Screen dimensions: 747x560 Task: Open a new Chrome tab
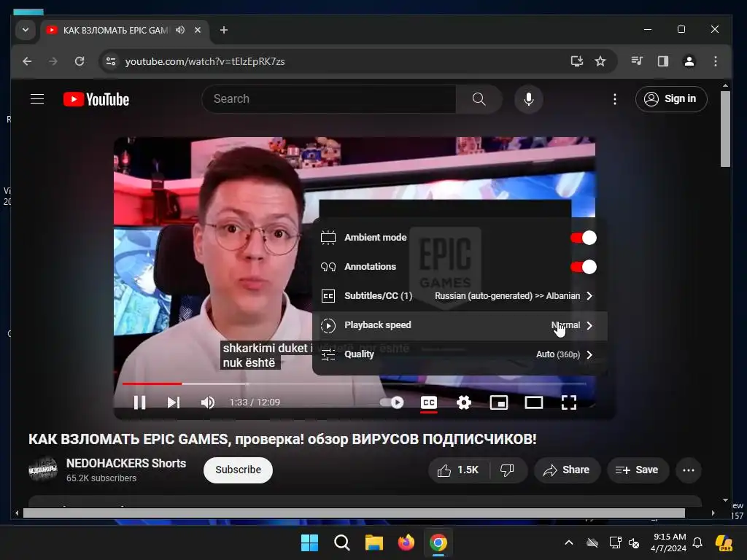tap(223, 30)
